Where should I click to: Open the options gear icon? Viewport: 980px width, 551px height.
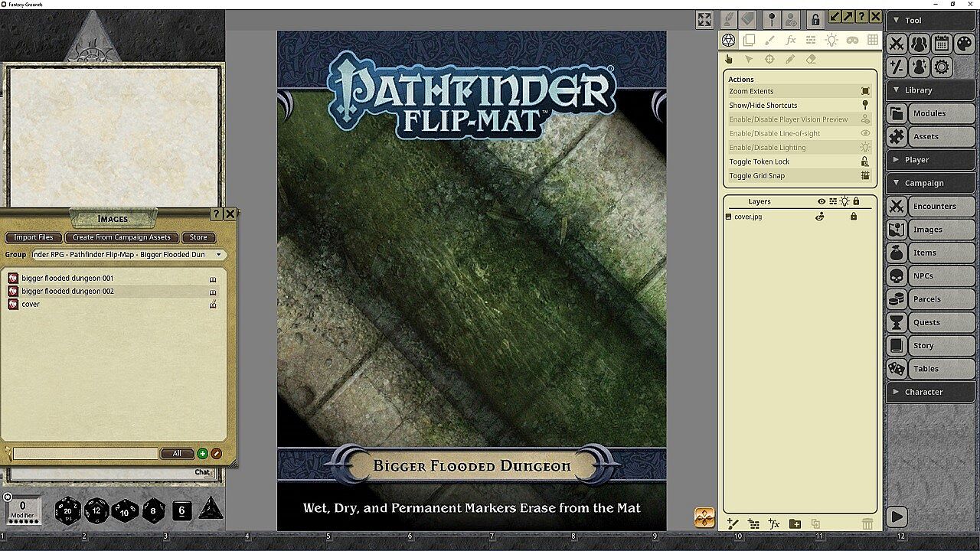tap(942, 67)
